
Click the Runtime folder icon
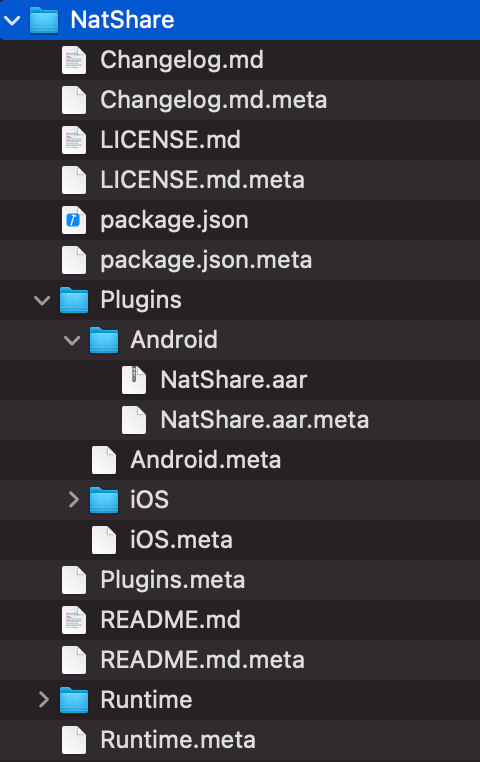tap(74, 700)
